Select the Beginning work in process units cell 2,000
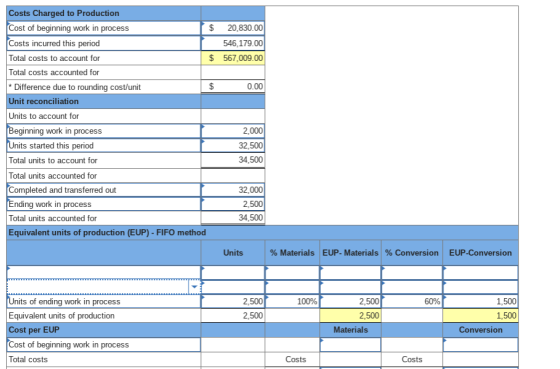The image size is (560, 369). click(233, 131)
